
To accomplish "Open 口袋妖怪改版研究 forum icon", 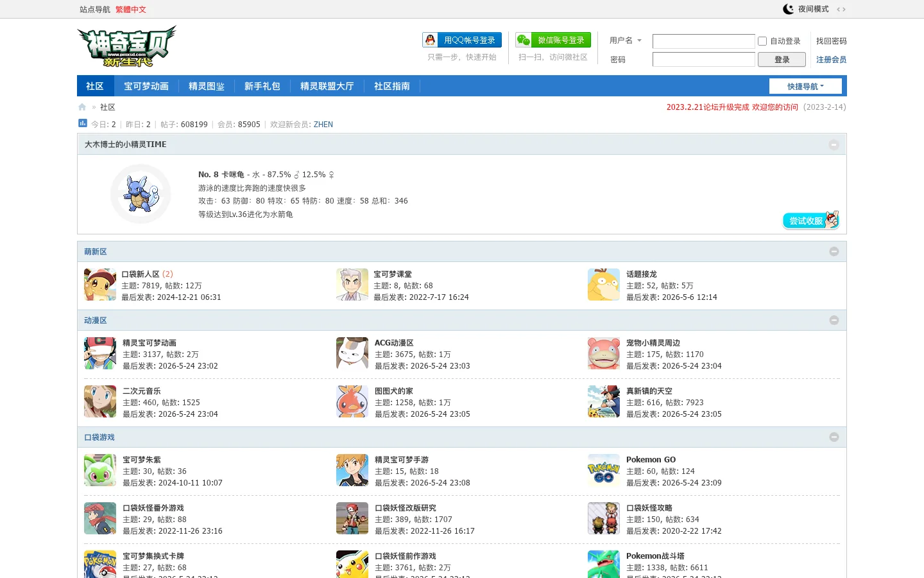I will [352, 518].
